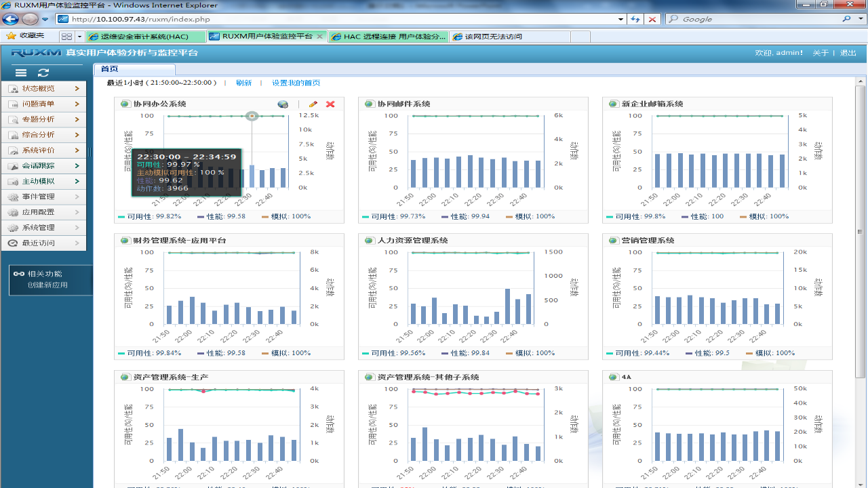Image resolution: width=868 pixels, height=488 pixels.
Task: Click the 关于 link in header
Action: pos(821,52)
